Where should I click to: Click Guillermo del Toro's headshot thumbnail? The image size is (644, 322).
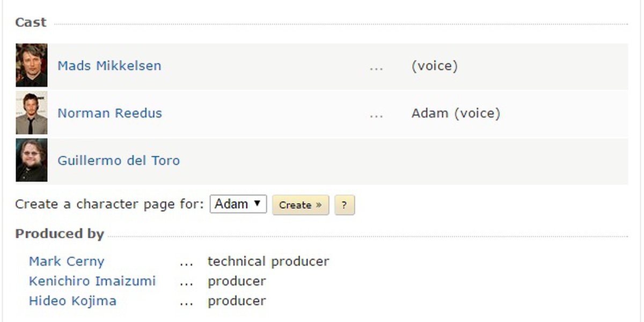(x=32, y=160)
